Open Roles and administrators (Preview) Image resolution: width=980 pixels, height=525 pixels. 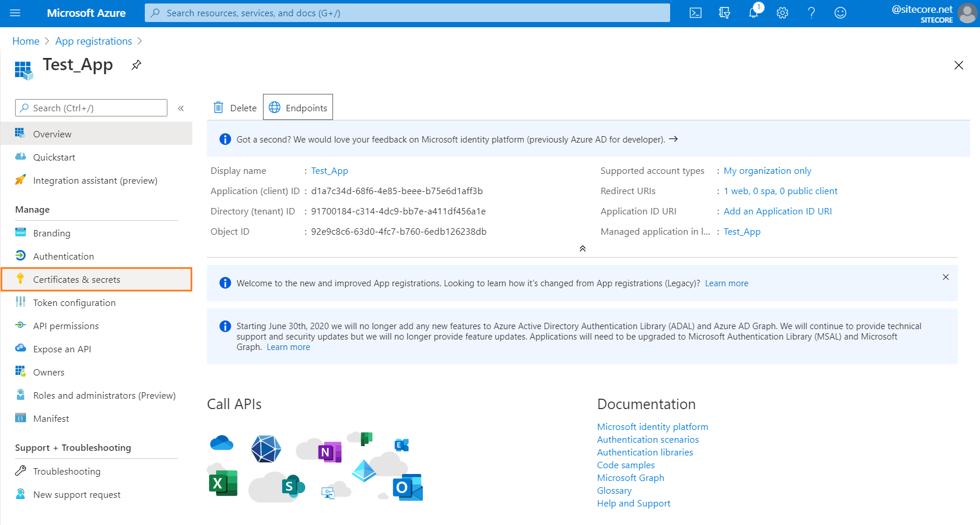96,395
